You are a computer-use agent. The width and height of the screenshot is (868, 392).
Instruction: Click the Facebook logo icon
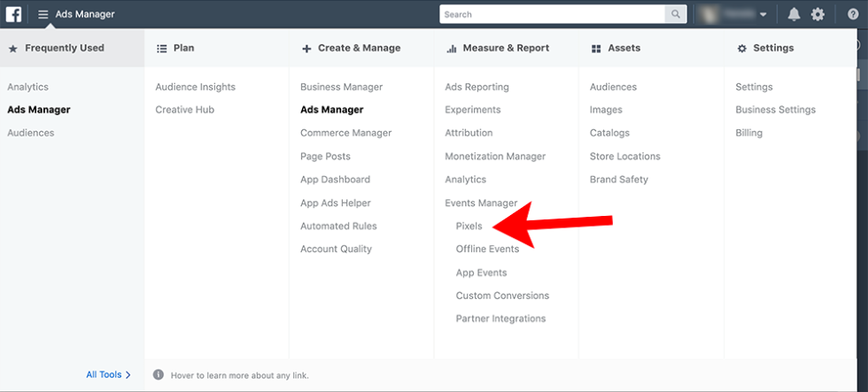13,14
